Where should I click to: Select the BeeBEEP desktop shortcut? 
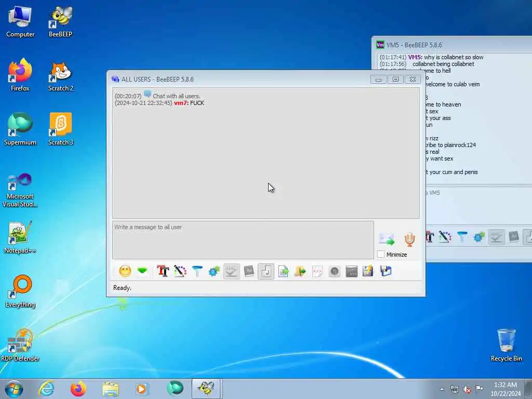tap(60, 22)
